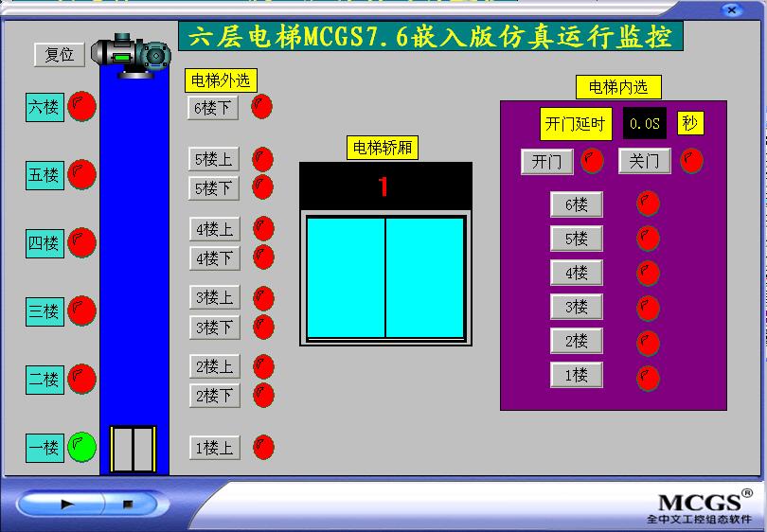This screenshot has width=767, height=532.
Task: Call the elevator with 1楼上
Action: pos(215,448)
